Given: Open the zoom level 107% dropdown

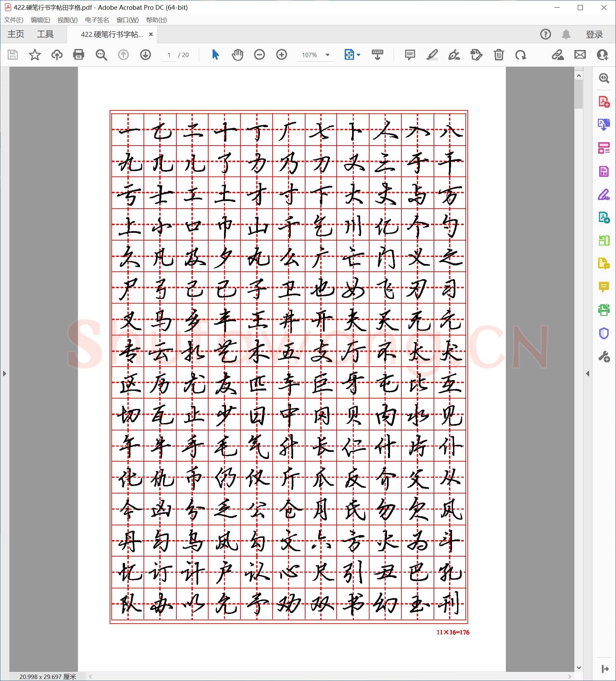Looking at the screenshot, I should tap(327, 55).
